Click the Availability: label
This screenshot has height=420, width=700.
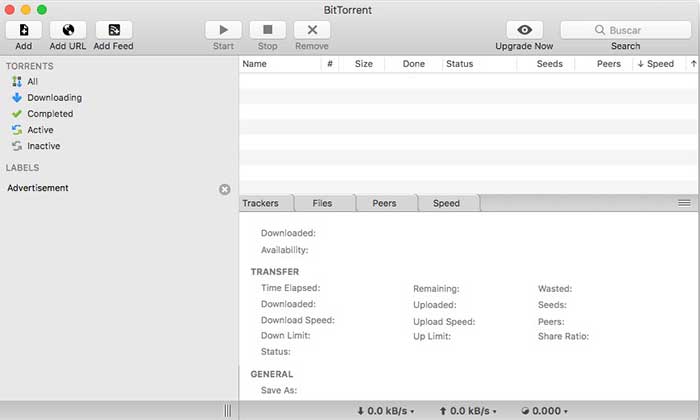tap(284, 250)
